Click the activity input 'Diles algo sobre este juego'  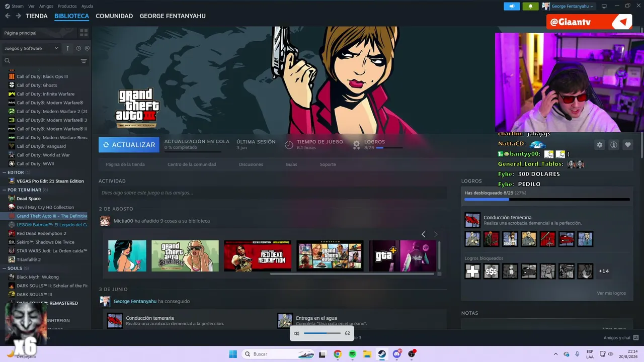pyautogui.click(x=273, y=193)
